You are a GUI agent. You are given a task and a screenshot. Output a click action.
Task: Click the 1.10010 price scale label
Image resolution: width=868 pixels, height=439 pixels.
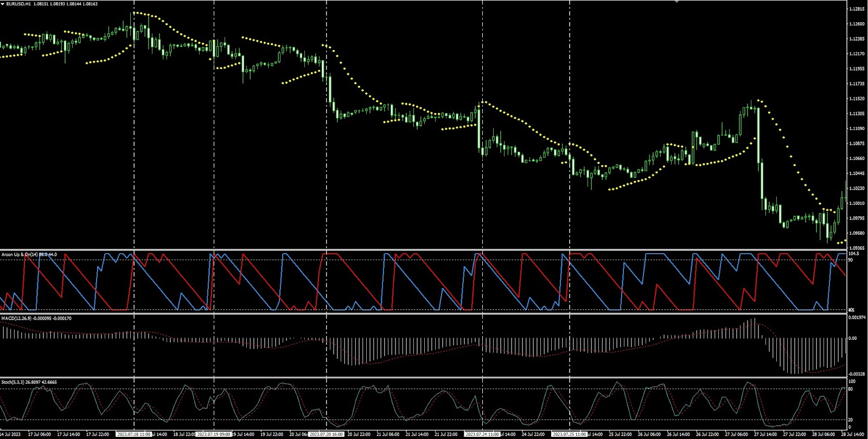click(857, 203)
